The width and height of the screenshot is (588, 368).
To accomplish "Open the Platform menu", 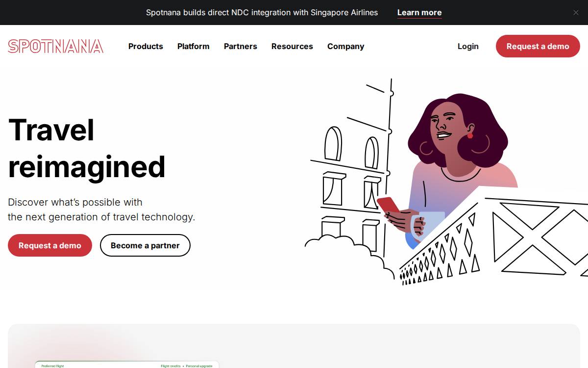I will [x=193, y=46].
